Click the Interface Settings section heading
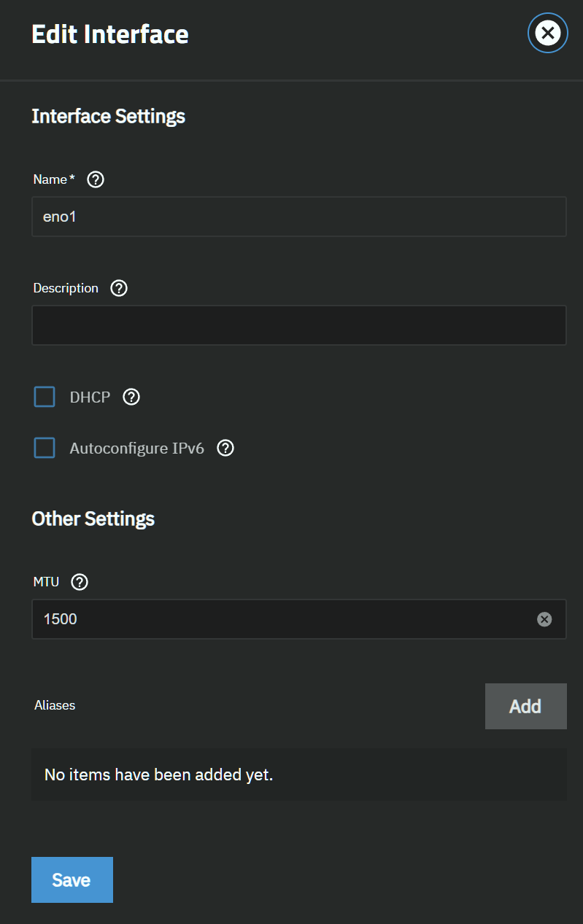The width and height of the screenshot is (583, 924). pyautogui.click(x=108, y=116)
